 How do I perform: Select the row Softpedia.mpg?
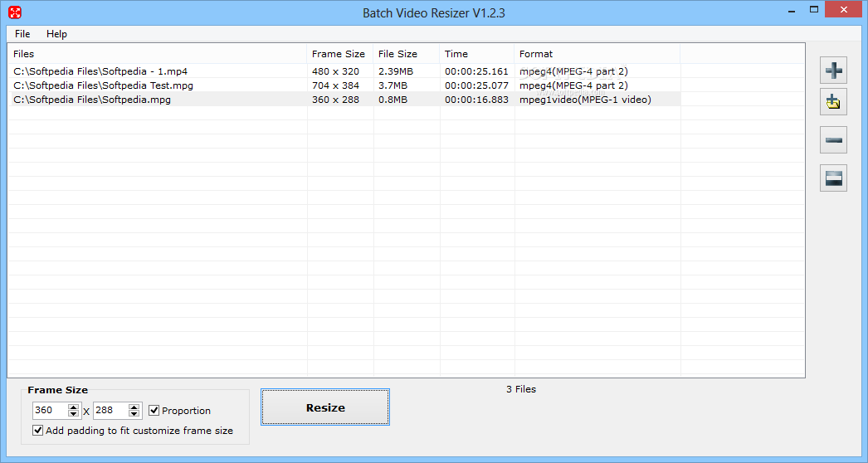[344, 100]
